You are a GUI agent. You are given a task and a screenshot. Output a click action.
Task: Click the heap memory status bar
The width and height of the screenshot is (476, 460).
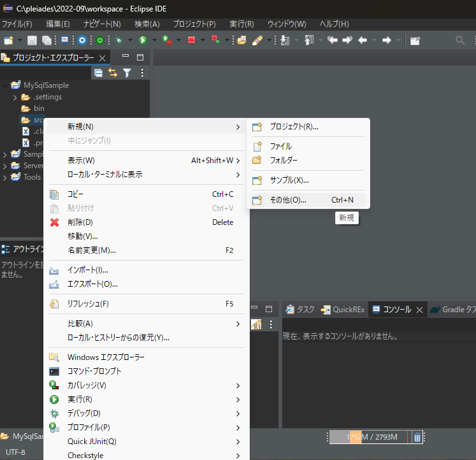370,437
